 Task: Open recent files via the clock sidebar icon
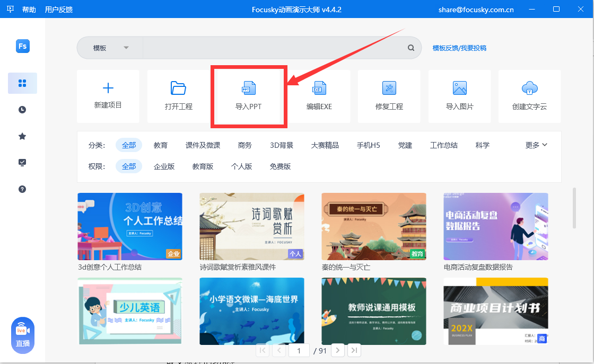click(22, 110)
